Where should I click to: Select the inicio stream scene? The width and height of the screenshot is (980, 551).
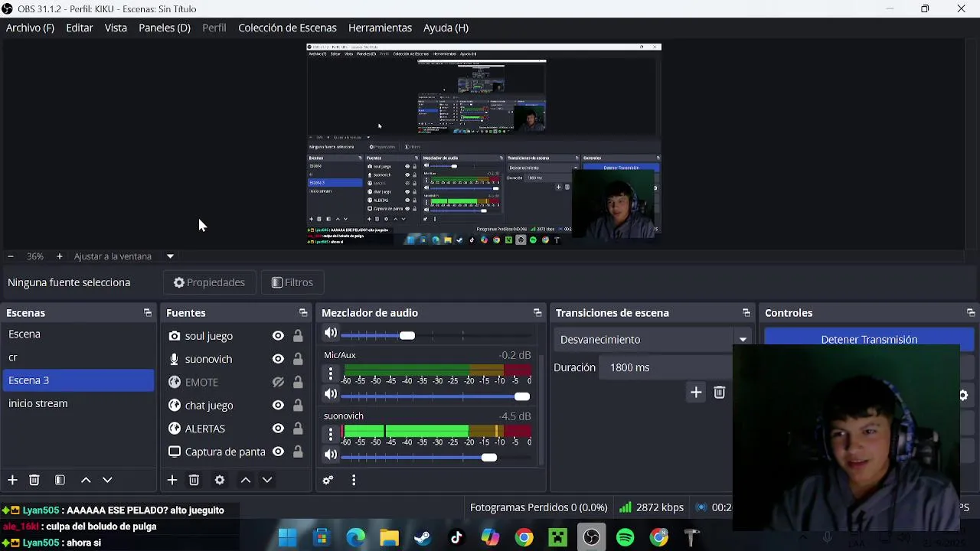[x=78, y=403]
